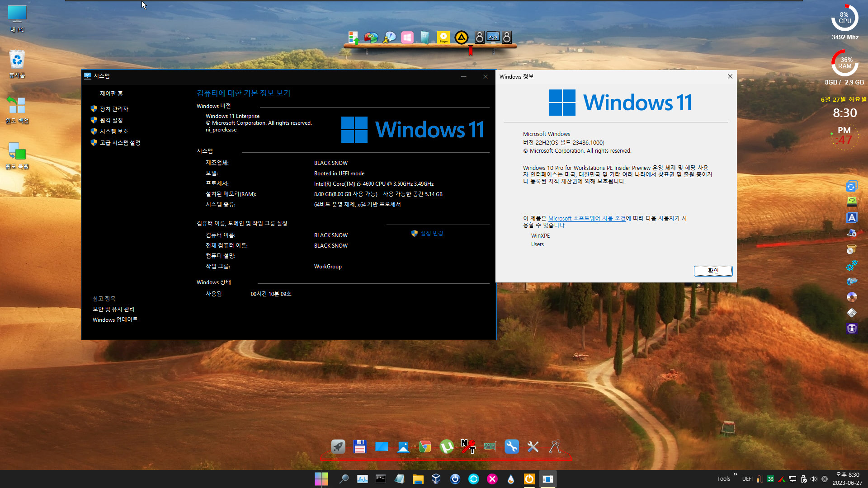The image size is (868, 488).
Task: Open the NT red key password tool
Action: pos(468,446)
